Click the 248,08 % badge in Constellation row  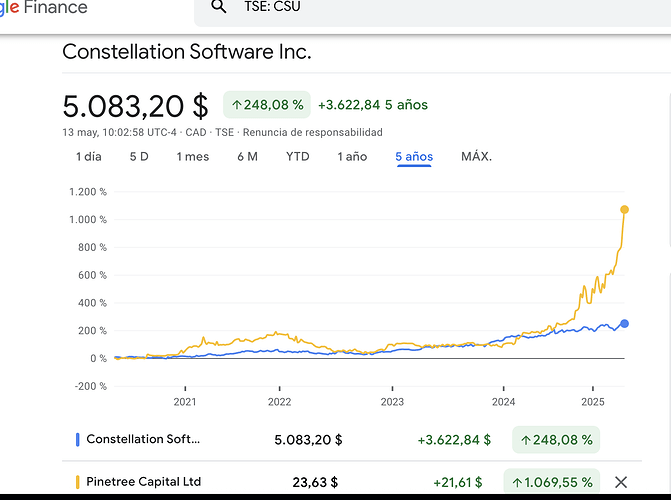pos(556,440)
